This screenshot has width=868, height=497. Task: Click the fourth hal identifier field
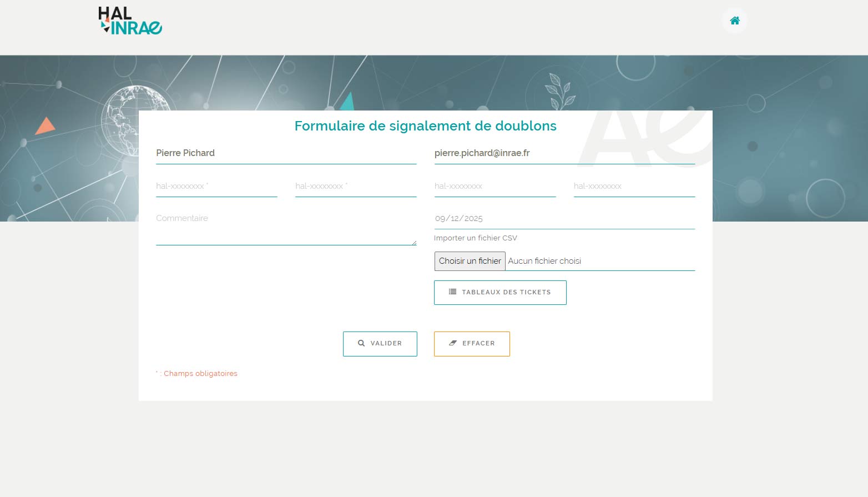634,187
